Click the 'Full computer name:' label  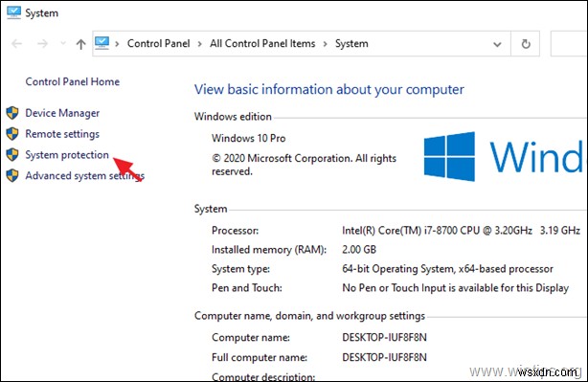(x=260, y=357)
